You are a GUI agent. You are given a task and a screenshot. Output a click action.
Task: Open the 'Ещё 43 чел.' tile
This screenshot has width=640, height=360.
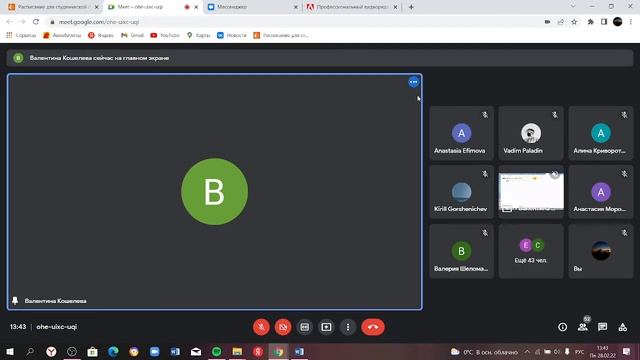tap(531, 251)
